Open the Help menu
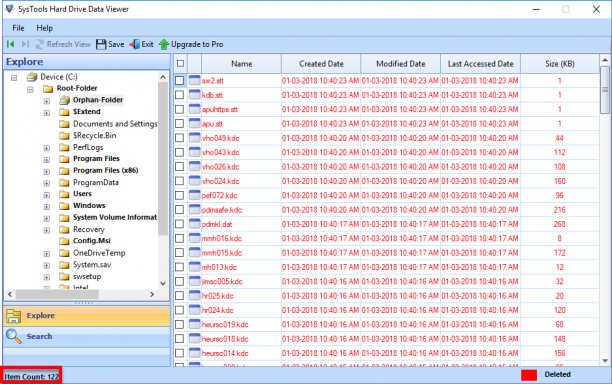Screen dimensions: 612x384 pyautogui.click(x=44, y=28)
